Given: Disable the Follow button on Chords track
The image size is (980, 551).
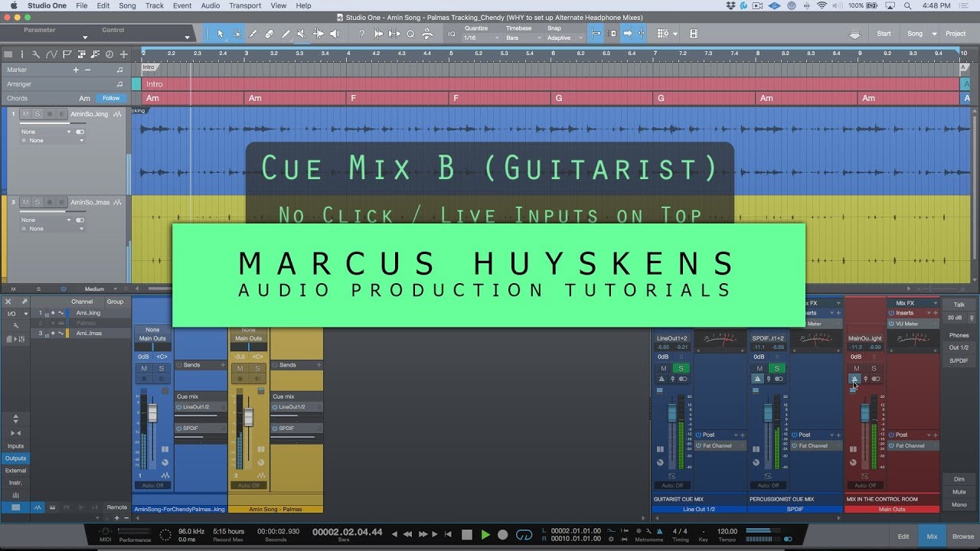Looking at the screenshot, I should [x=112, y=98].
